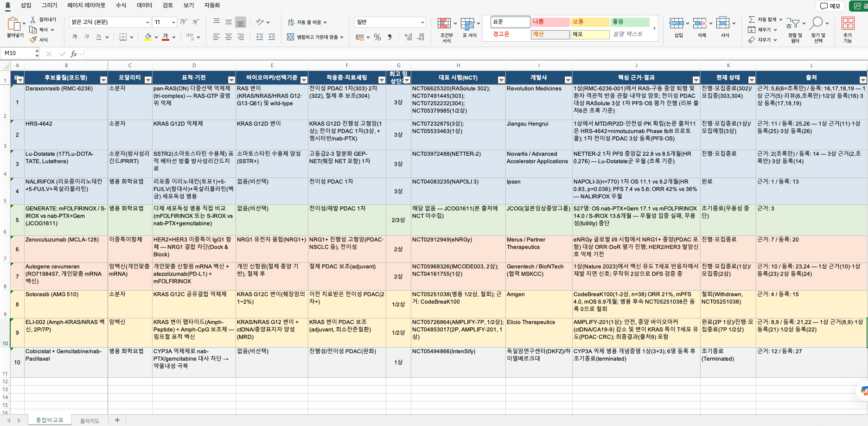The height and width of the screenshot is (426, 868).
Task: Open 찾기 및 선택 find and select
Action: 818,30
